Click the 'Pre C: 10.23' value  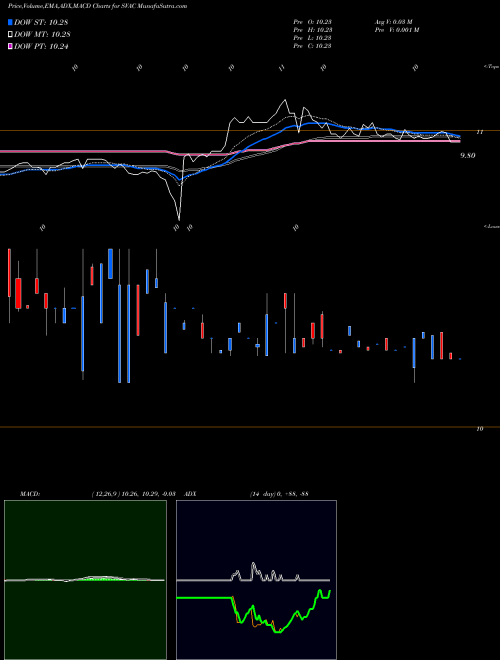(313, 46)
